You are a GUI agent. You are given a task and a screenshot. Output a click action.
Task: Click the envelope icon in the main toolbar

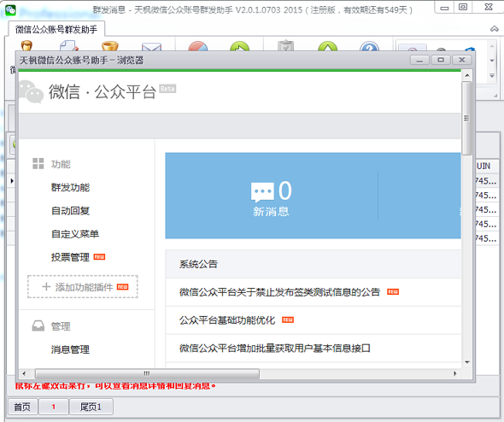click(x=151, y=47)
